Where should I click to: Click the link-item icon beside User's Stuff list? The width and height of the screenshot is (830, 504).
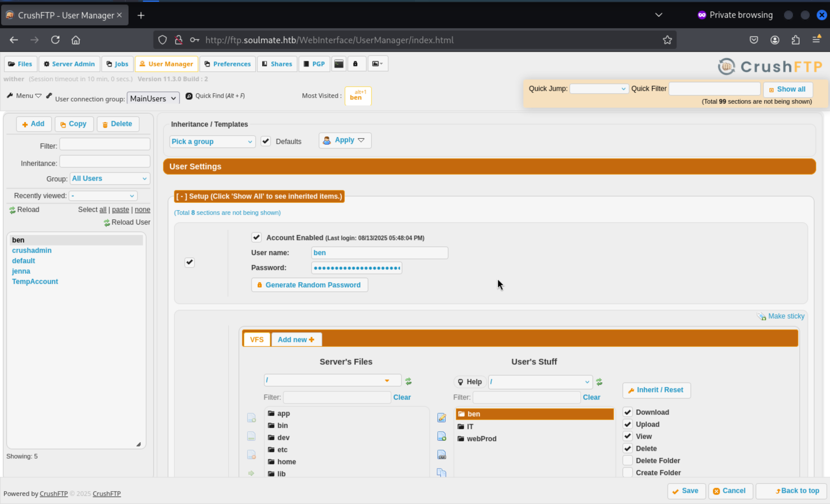(441, 455)
